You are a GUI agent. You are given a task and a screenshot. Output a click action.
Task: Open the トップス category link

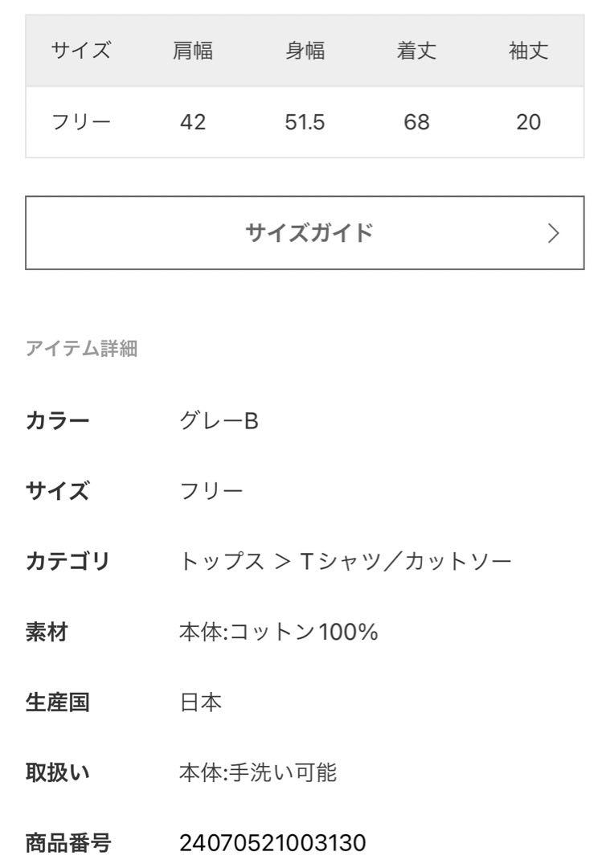221,561
